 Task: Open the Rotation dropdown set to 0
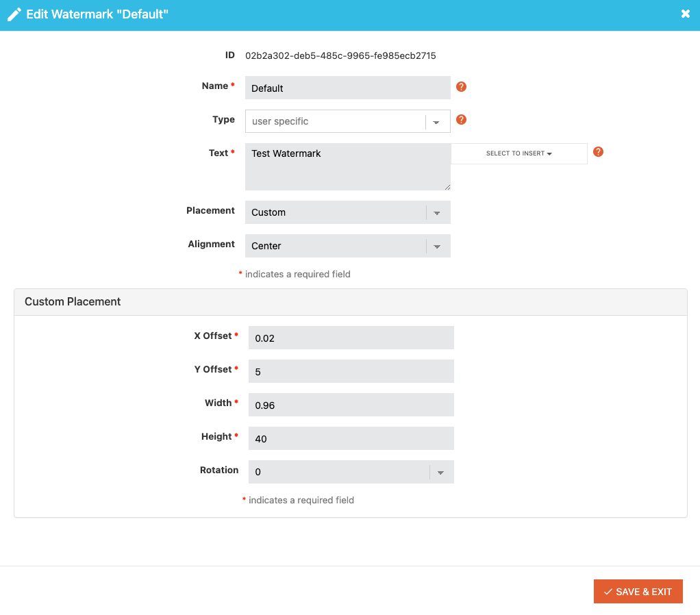pos(351,472)
